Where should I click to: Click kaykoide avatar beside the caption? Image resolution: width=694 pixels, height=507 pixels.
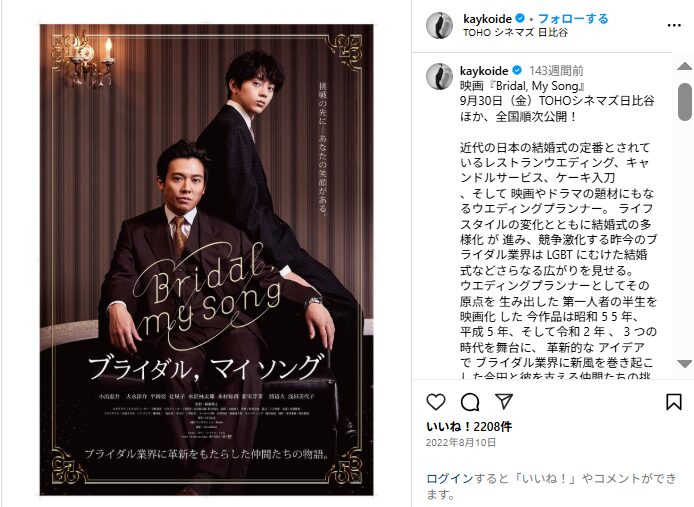pyautogui.click(x=439, y=76)
